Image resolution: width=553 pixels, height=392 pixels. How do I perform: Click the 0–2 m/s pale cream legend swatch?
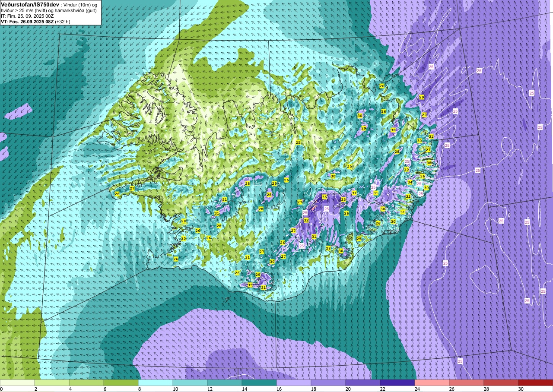pyautogui.click(x=17, y=383)
